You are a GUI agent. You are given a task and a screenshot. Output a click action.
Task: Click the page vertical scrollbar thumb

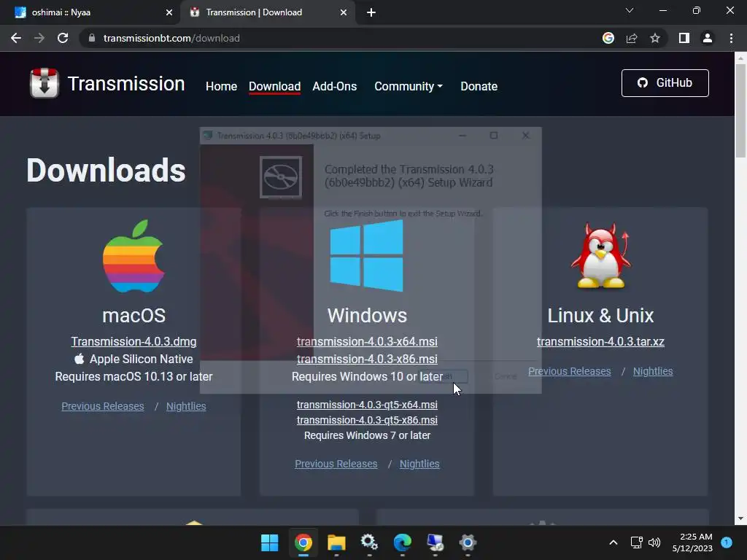[x=740, y=111]
